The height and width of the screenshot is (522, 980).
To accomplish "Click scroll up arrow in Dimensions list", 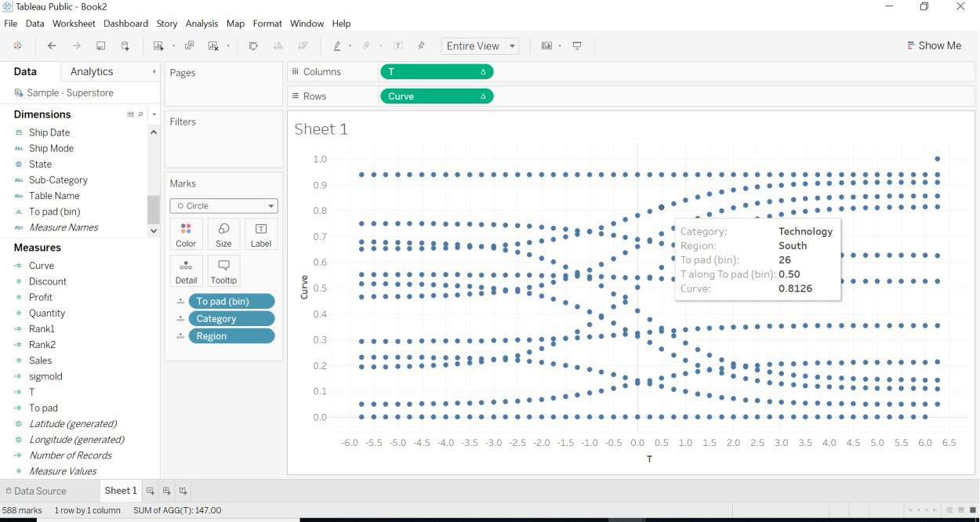I will [x=154, y=132].
